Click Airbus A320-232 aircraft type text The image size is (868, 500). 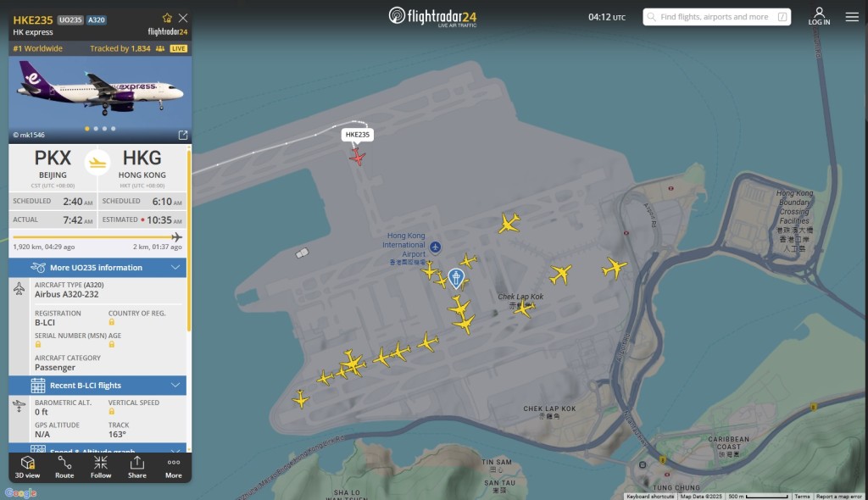(x=66, y=295)
